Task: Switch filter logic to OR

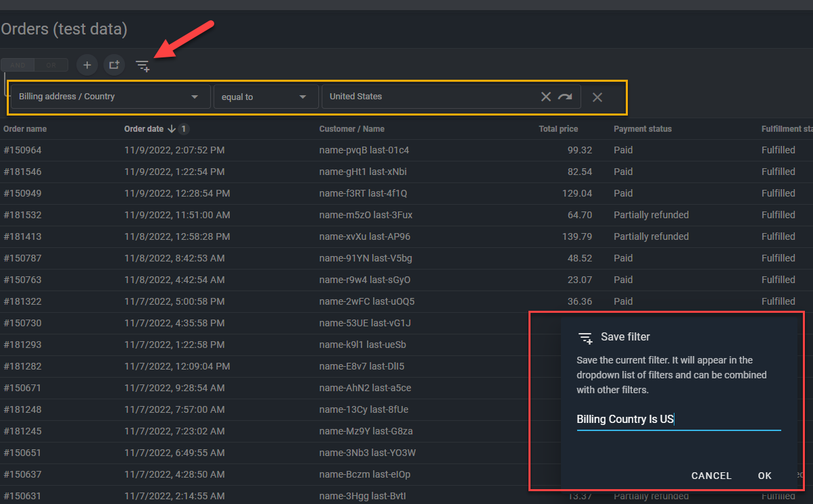Action: click(51, 66)
